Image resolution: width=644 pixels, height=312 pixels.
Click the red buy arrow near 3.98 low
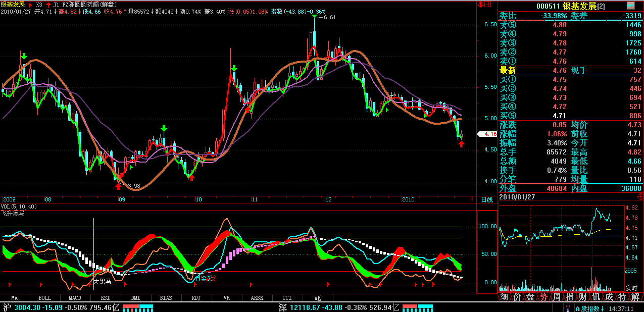(118, 187)
